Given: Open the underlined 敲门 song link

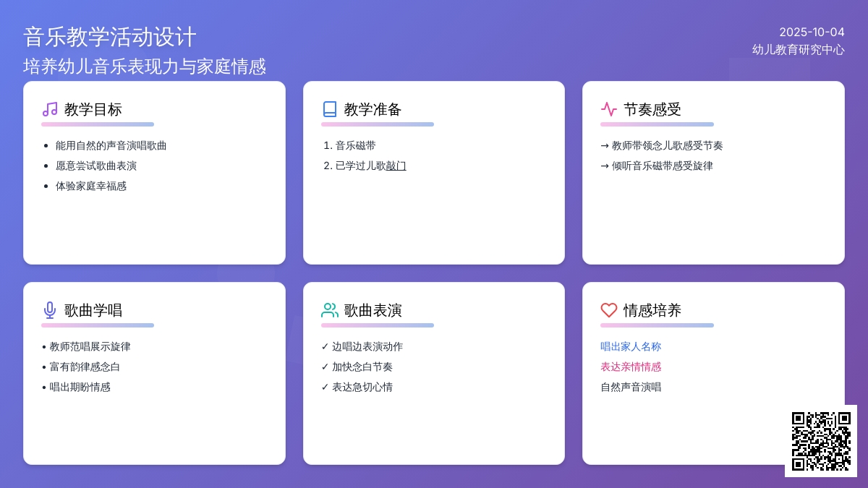Looking at the screenshot, I should pos(396,166).
